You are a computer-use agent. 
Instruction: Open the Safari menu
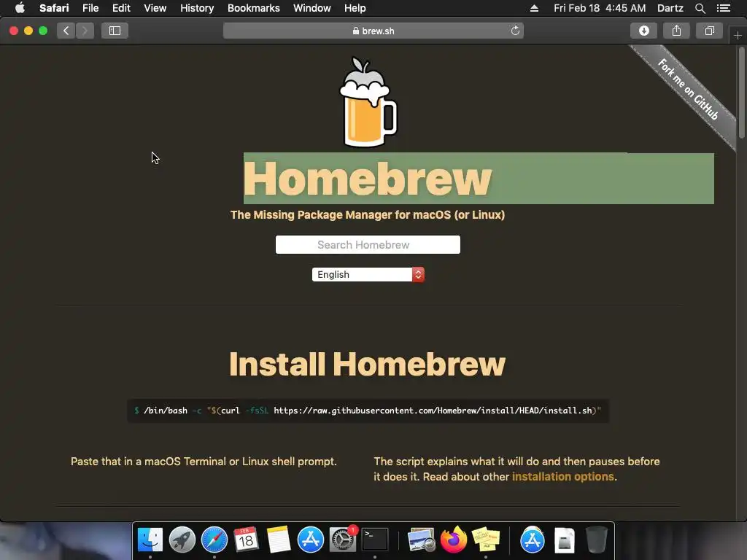(x=54, y=8)
